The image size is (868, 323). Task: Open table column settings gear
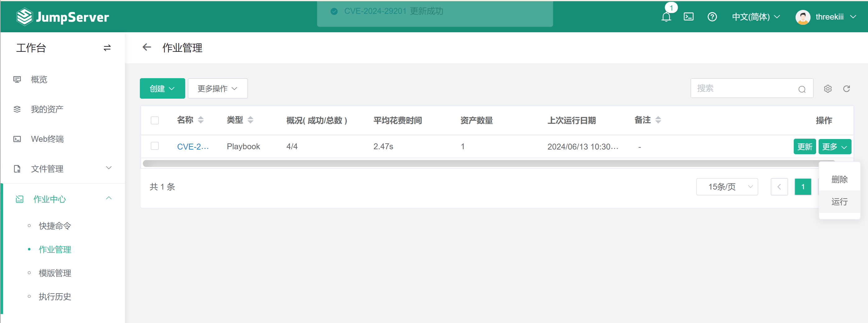[x=828, y=89]
